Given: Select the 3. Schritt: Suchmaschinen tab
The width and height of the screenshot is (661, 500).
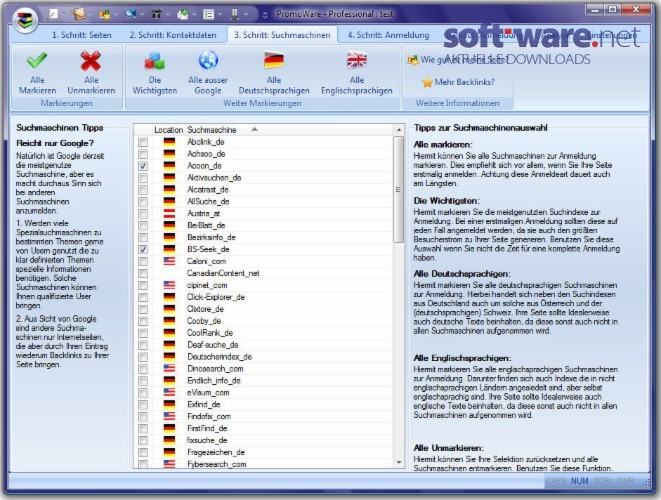Looking at the screenshot, I should coord(282,35).
